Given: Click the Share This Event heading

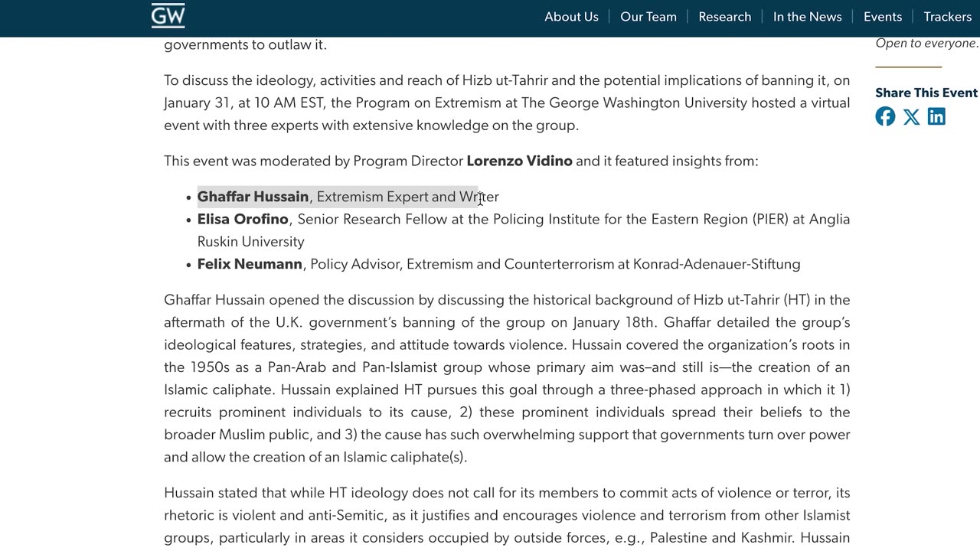Looking at the screenshot, I should (926, 93).
